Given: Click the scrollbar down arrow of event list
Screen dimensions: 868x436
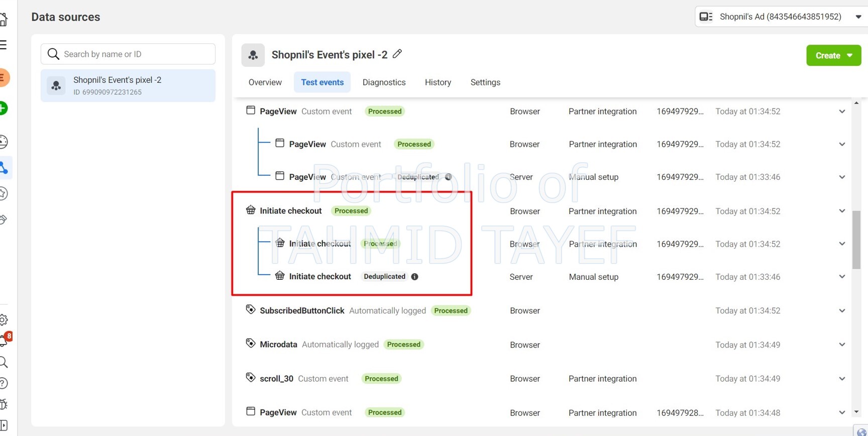Looking at the screenshot, I should point(856,412).
